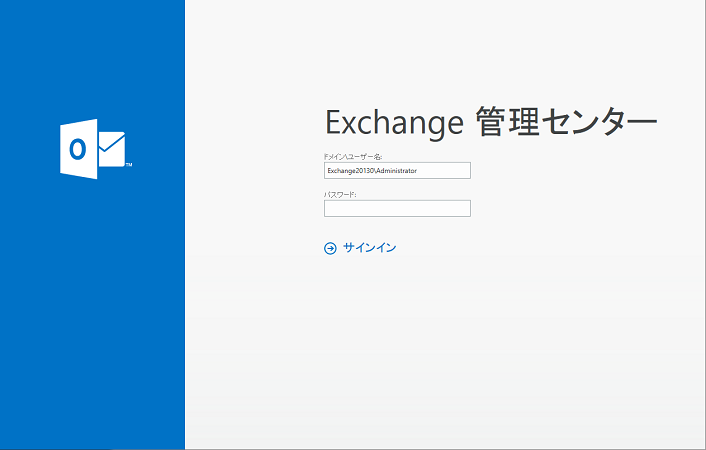Viewport: 706px width, 450px height.
Task: Click the パスワード label
Action: click(x=340, y=195)
